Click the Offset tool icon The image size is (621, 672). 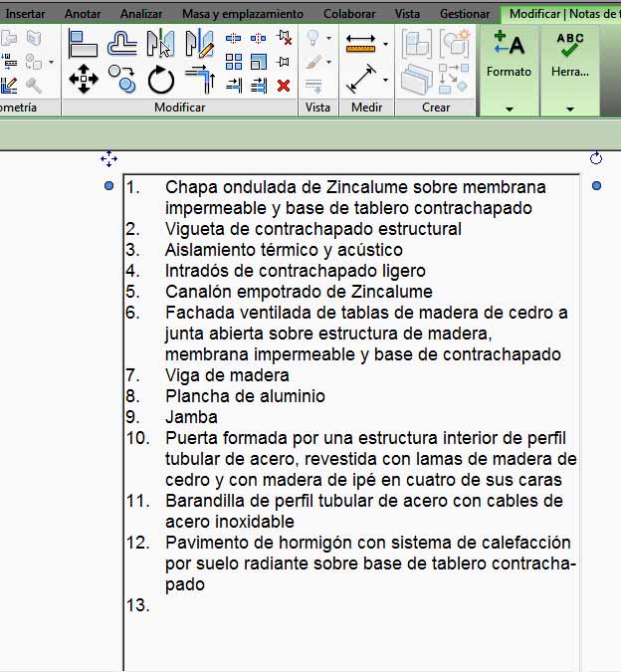pos(121,44)
